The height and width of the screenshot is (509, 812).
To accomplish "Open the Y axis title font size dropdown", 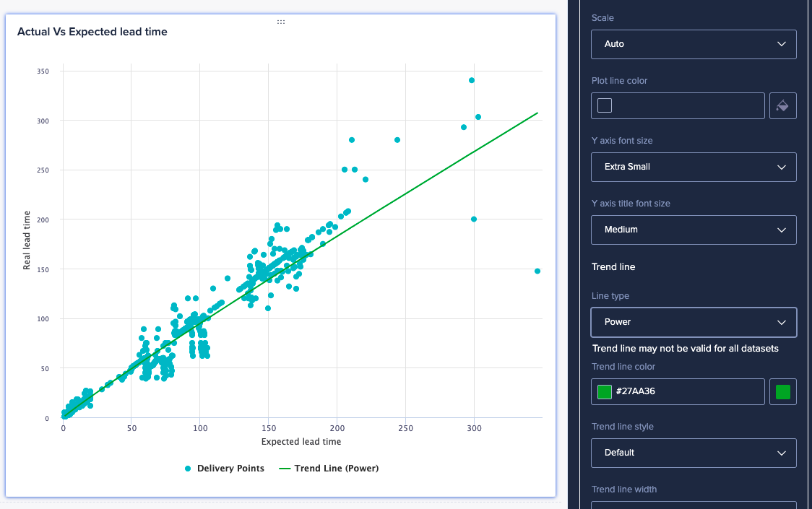I will tap(694, 230).
